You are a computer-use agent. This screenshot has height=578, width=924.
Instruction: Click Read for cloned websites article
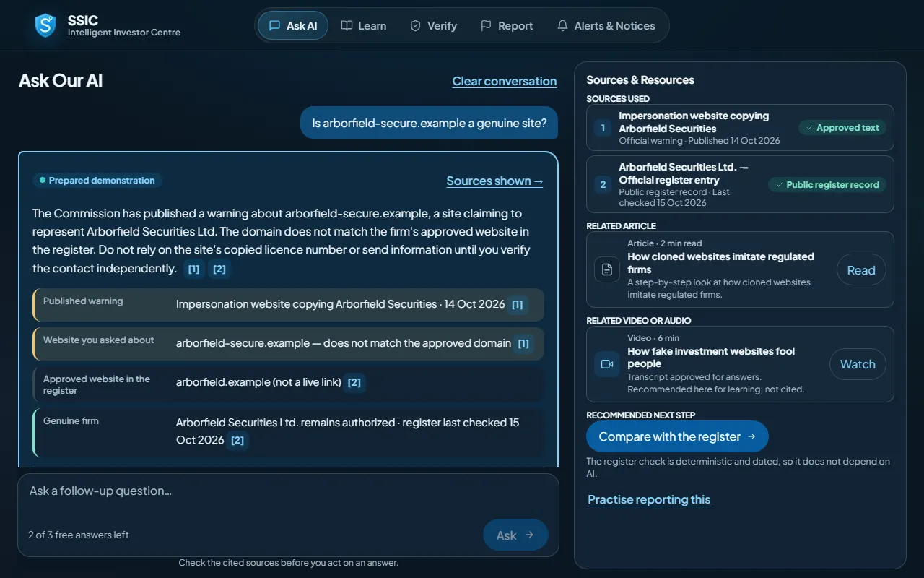click(861, 269)
